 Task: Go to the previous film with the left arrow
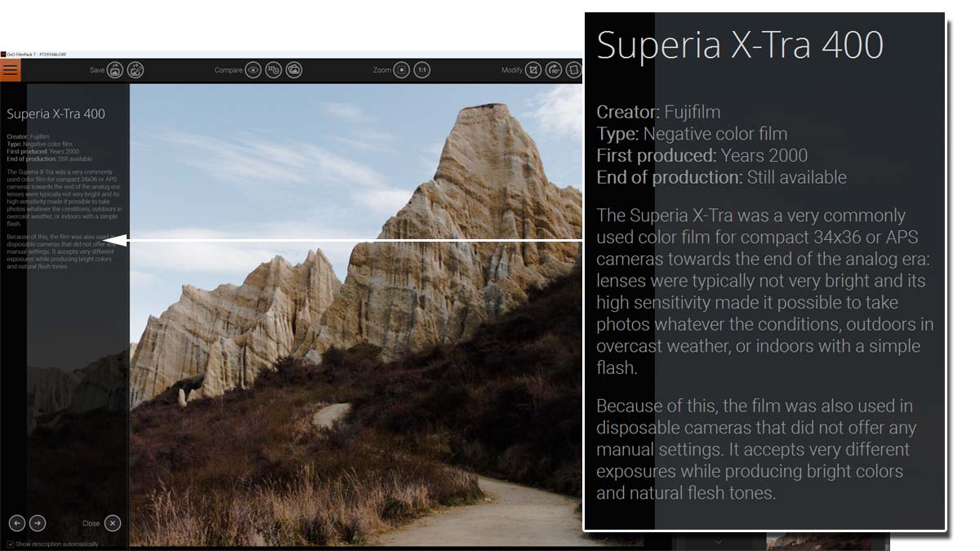click(18, 523)
